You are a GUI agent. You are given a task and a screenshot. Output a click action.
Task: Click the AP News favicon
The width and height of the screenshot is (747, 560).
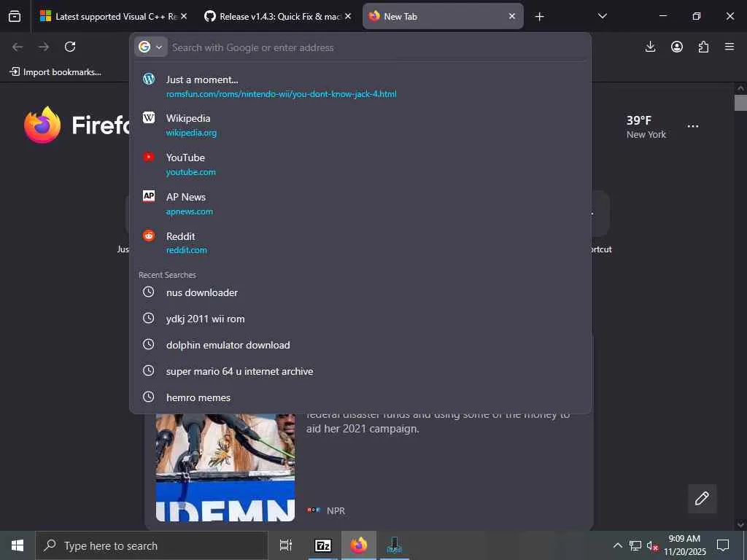(x=149, y=195)
